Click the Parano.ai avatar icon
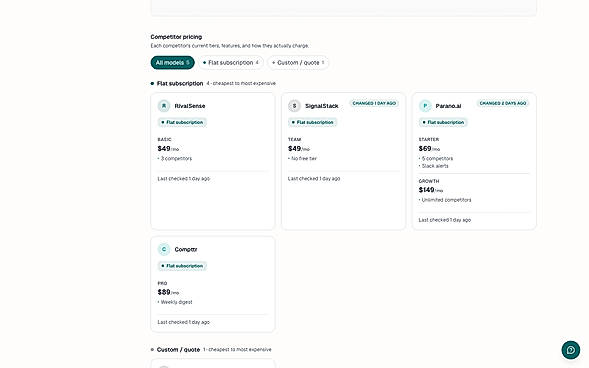The height and width of the screenshot is (368, 589). point(425,106)
